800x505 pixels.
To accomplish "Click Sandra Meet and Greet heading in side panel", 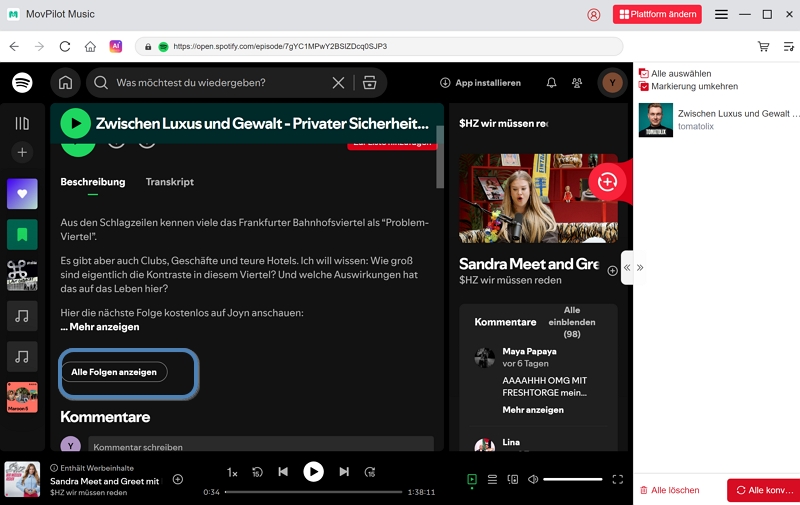I will tap(529, 264).
